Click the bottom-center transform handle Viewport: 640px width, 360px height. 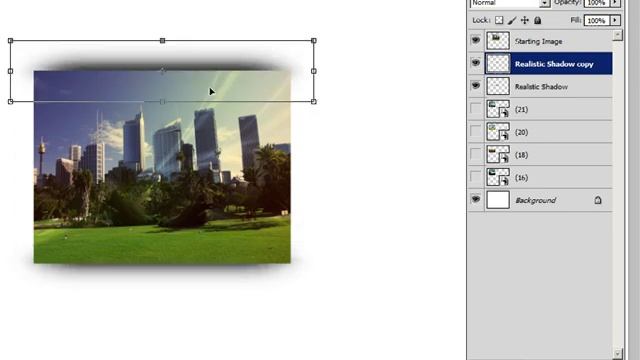162,101
